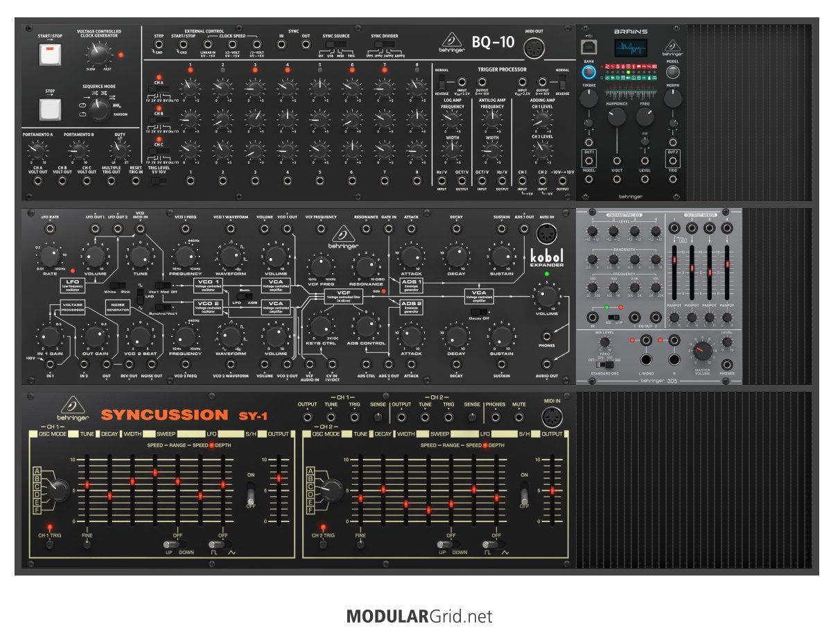Click the Brains TIMBRE knob
The height and width of the screenshot is (631, 840).
point(588,98)
